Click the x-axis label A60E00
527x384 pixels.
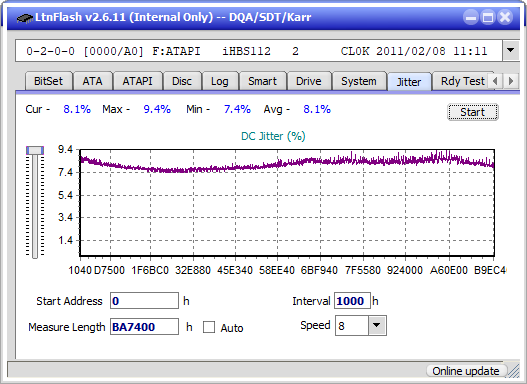(449, 270)
